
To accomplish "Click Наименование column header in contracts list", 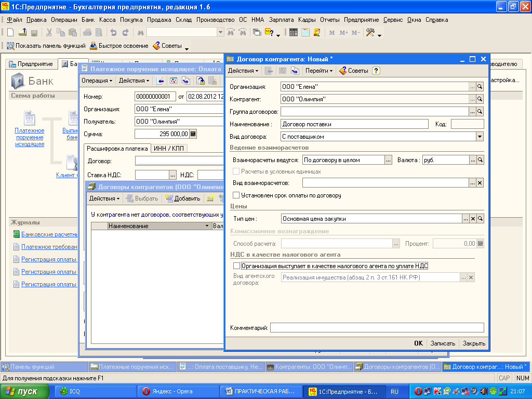I will point(159,226).
